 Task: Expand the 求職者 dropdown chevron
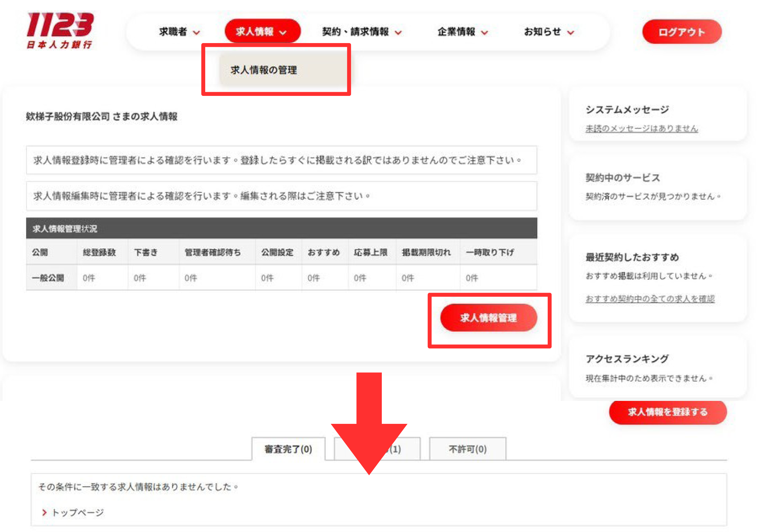(196, 33)
